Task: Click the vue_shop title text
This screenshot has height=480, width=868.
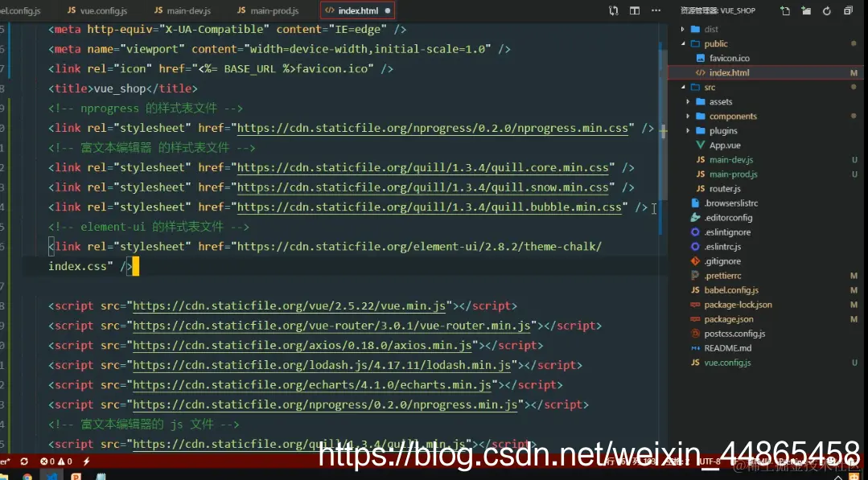Action: (x=120, y=88)
